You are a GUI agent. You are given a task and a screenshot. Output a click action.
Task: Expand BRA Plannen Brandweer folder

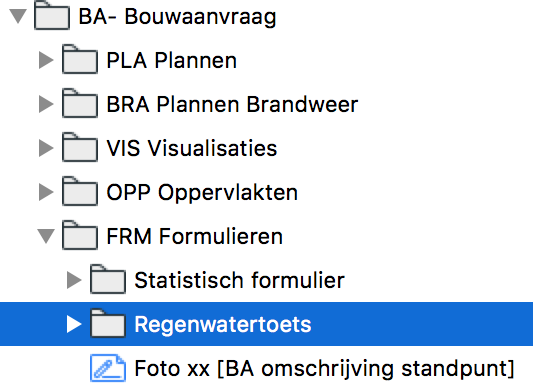(x=46, y=104)
